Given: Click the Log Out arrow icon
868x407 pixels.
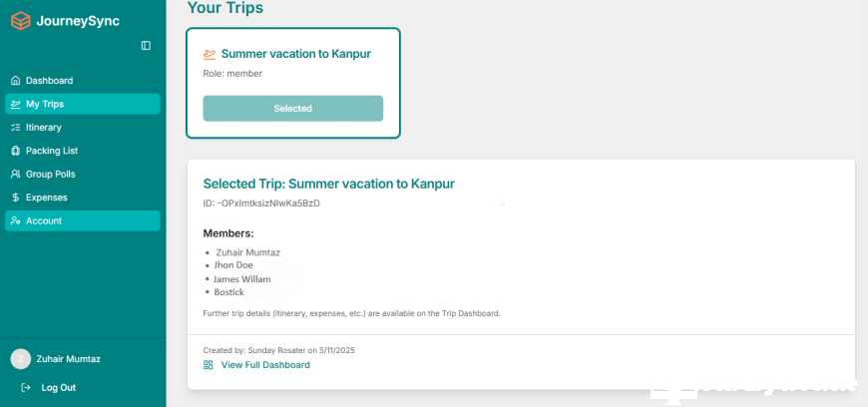Looking at the screenshot, I should point(26,388).
